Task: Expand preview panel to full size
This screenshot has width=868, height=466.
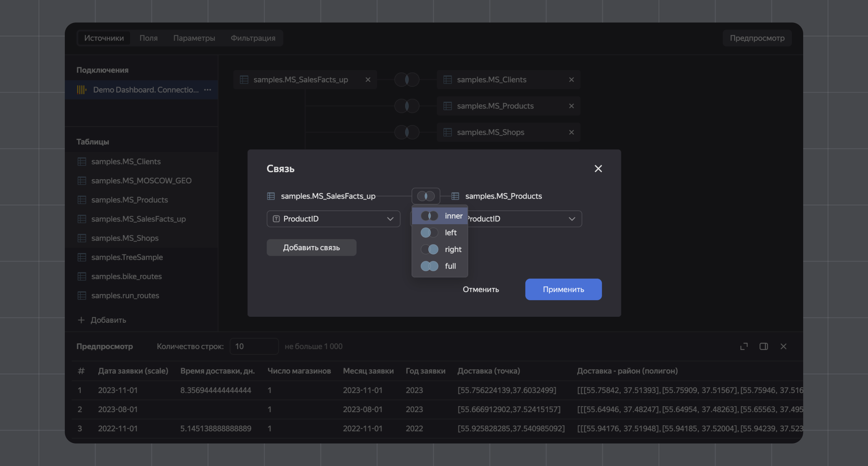Action: tap(744, 346)
